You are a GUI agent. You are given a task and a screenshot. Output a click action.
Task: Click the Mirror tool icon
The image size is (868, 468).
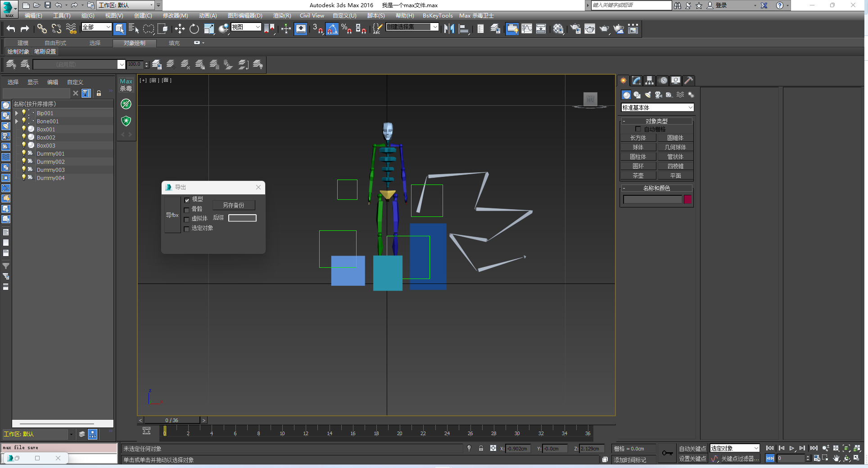449,29
